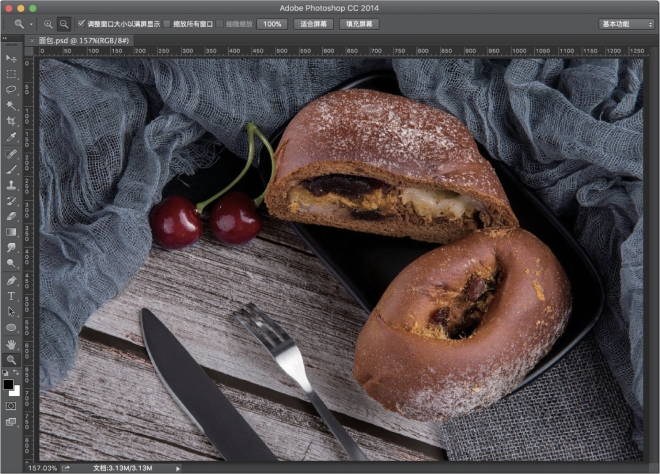This screenshot has width=660, height=474.
Task: Click the fill screen button
Action: tap(359, 24)
